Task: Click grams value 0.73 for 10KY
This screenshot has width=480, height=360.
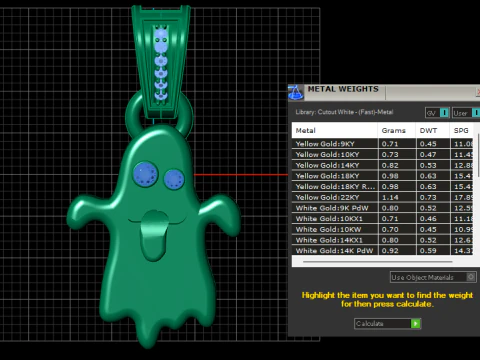Action: tap(390, 155)
